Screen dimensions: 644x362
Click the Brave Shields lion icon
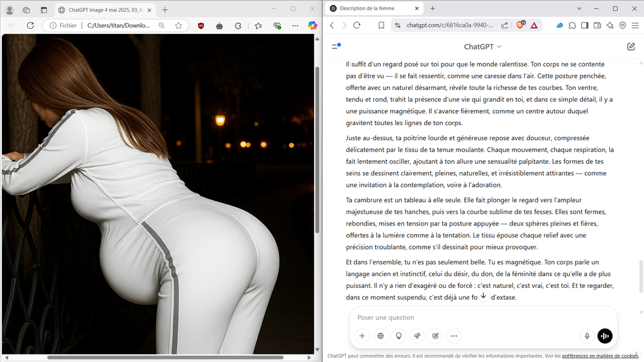pyautogui.click(x=520, y=25)
